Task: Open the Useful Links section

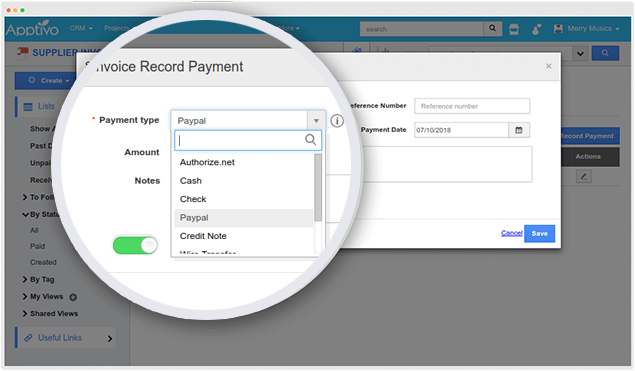Action: click(x=66, y=338)
